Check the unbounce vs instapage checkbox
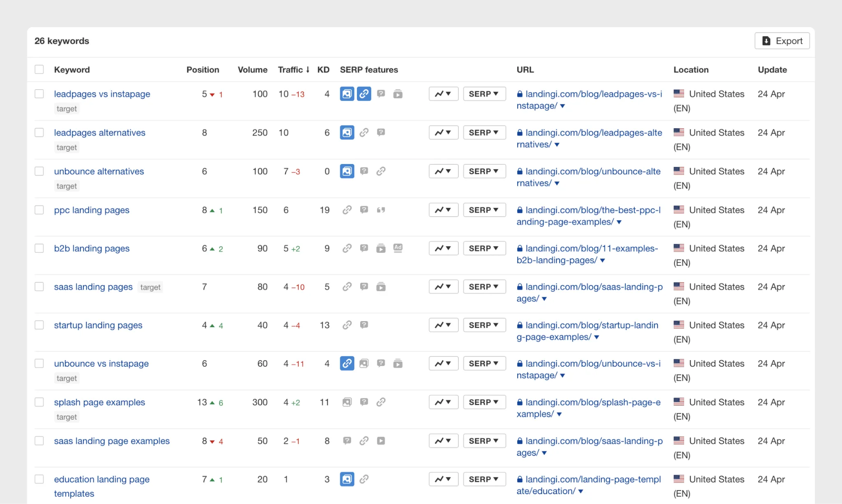Image resolution: width=842 pixels, height=504 pixels. tap(39, 363)
